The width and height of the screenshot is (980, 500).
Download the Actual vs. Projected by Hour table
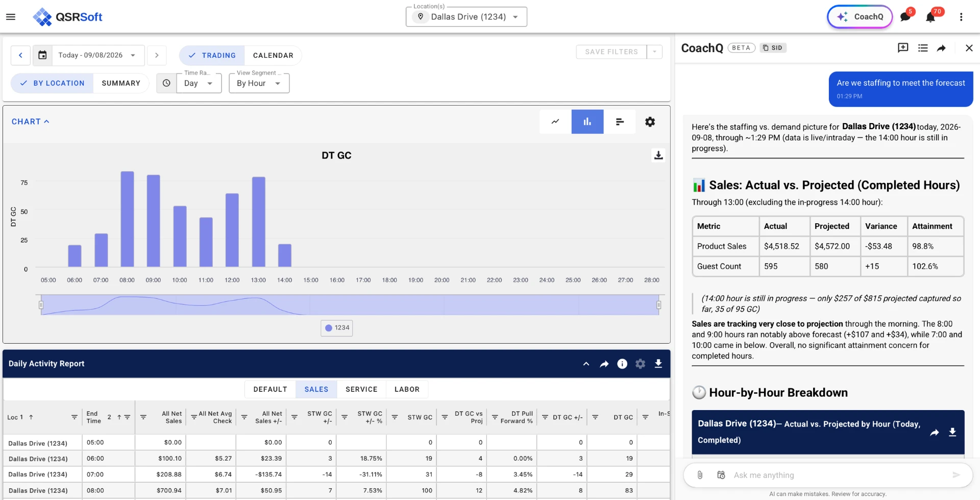pyautogui.click(x=952, y=433)
